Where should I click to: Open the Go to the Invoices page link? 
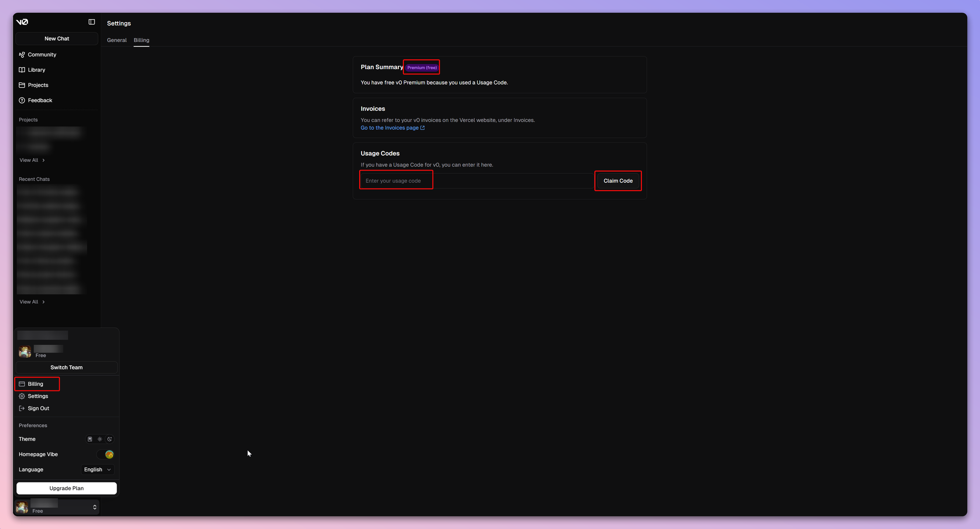(x=392, y=128)
